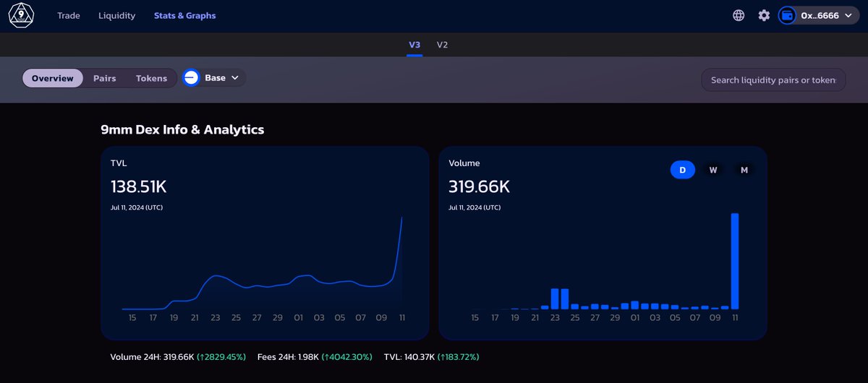
Task: Click the Jul 11, 2024 date under TVL
Action: click(x=137, y=207)
